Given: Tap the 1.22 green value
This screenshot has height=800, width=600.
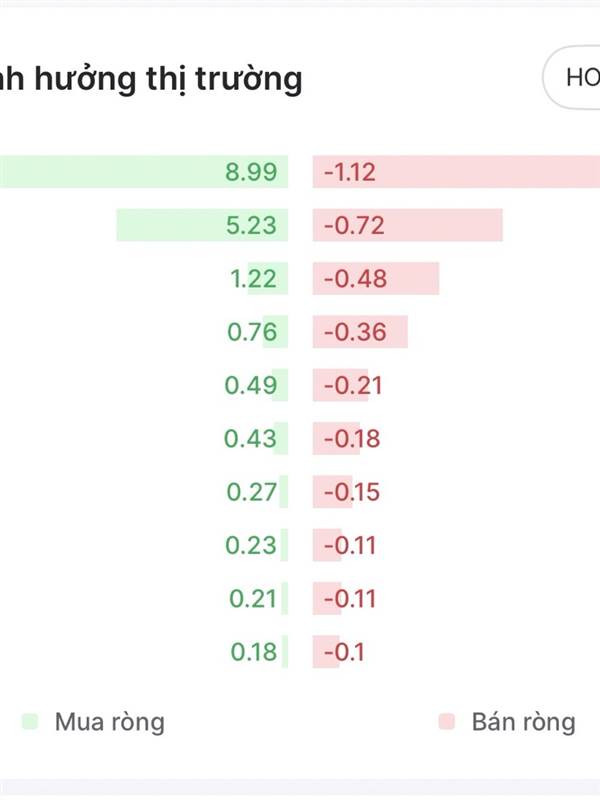Looking at the screenshot, I should (253, 279).
